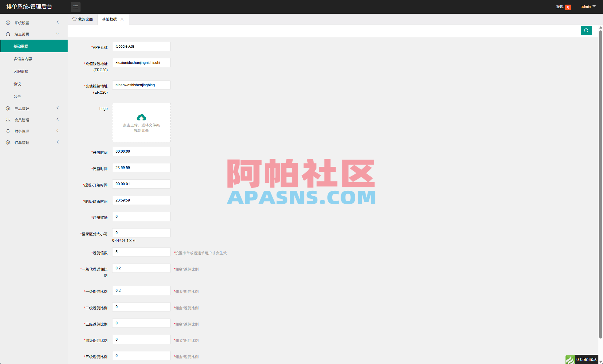Click the 会员管理 person icon
Image resolution: width=603 pixels, height=364 pixels.
click(8, 119)
